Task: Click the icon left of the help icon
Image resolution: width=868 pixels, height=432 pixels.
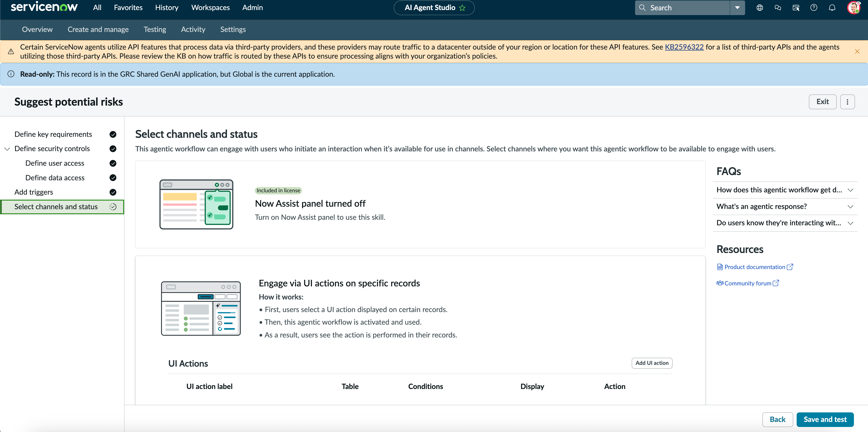Action: click(x=796, y=8)
